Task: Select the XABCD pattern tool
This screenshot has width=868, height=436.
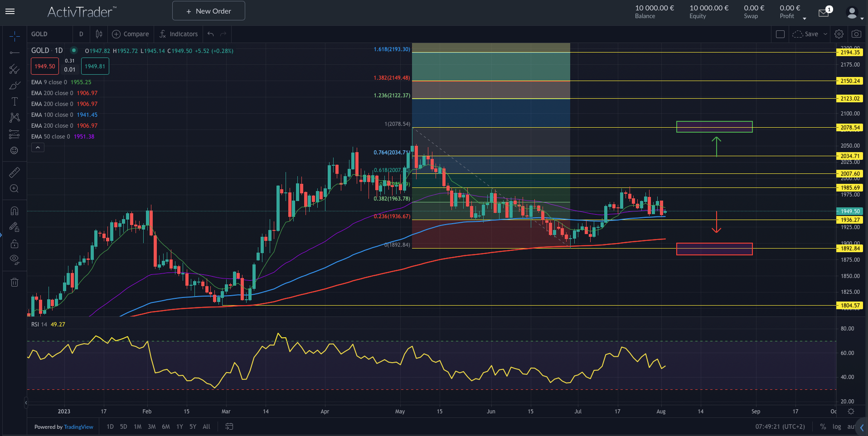Action: (14, 117)
